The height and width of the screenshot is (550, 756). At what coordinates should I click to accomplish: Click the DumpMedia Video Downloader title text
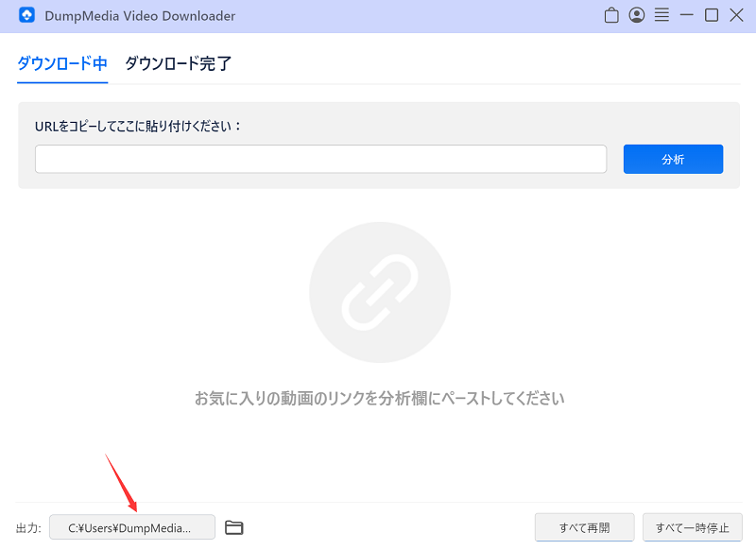point(140,16)
